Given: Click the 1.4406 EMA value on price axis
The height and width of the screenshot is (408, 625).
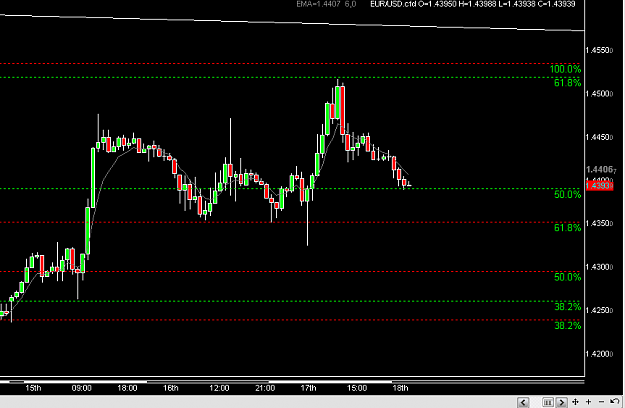Looking at the screenshot, I should click(601, 170).
